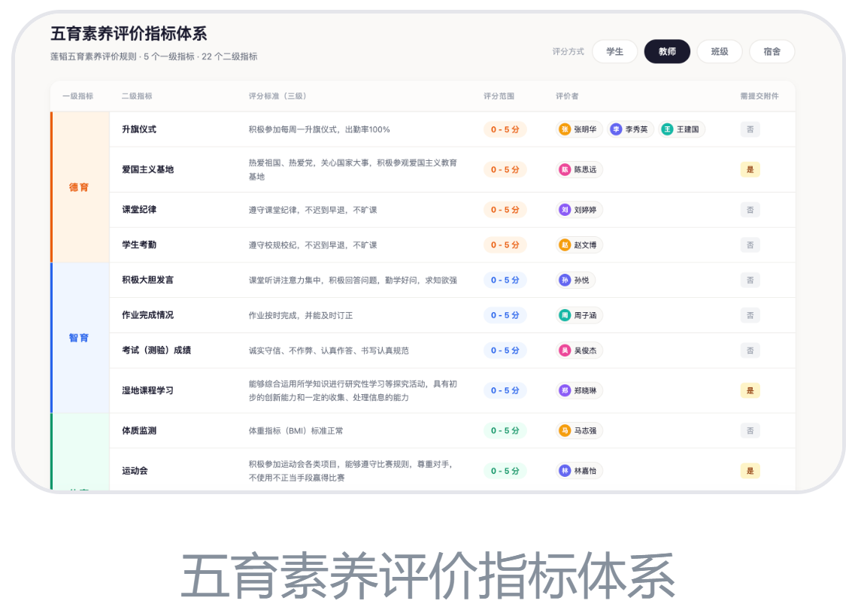The image size is (861, 616).
Task: Click evaluator chip 林嘉怡
Action: click(x=579, y=471)
